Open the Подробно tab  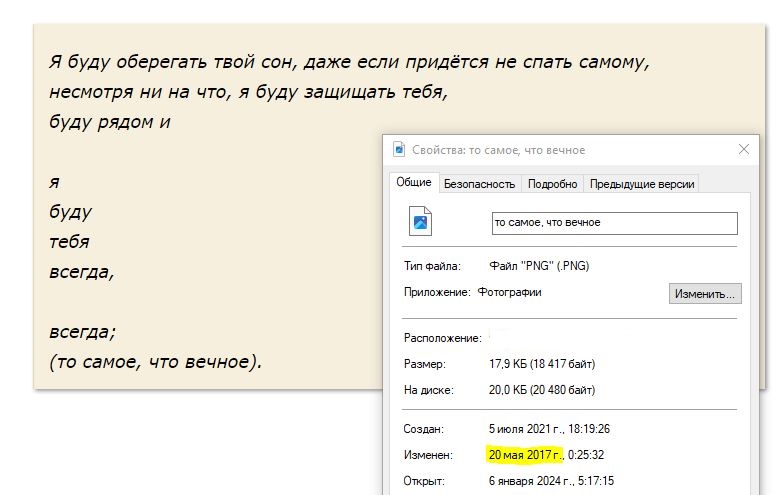click(553, 184)
